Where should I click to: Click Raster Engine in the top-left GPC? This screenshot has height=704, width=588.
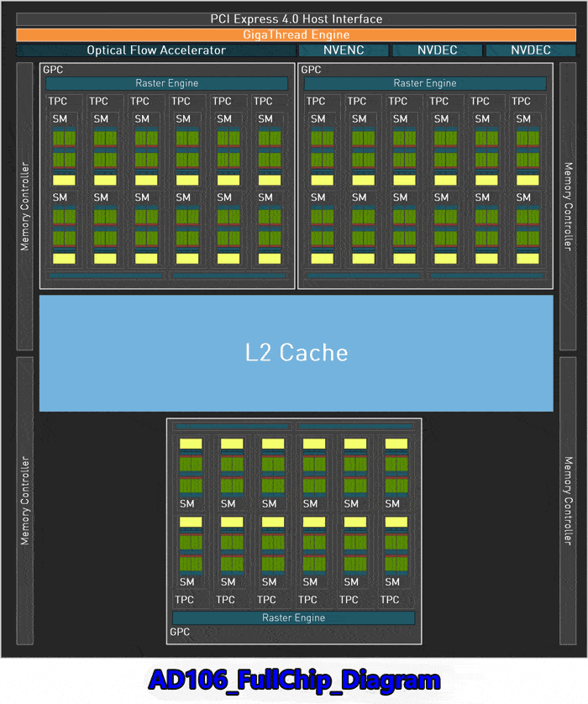click(166, 83)
